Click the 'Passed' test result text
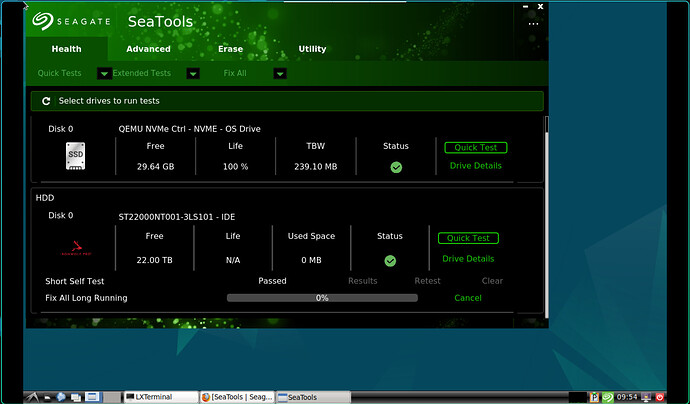 pos(272,281)
